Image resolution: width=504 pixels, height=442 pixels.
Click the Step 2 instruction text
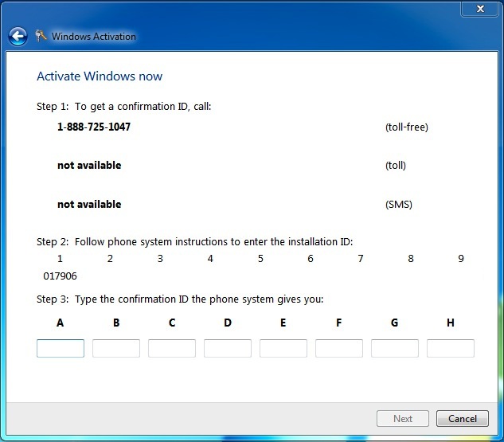[195, 242]
